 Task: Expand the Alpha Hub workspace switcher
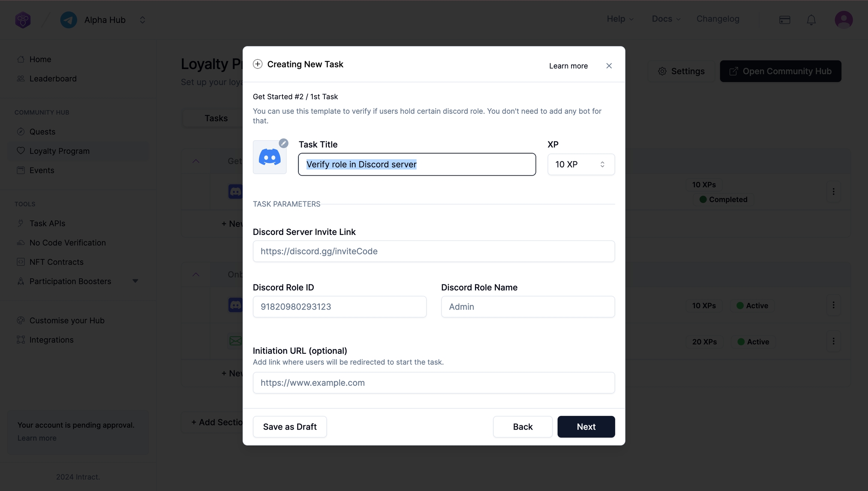pyautogui.click(x=142, y=20)
